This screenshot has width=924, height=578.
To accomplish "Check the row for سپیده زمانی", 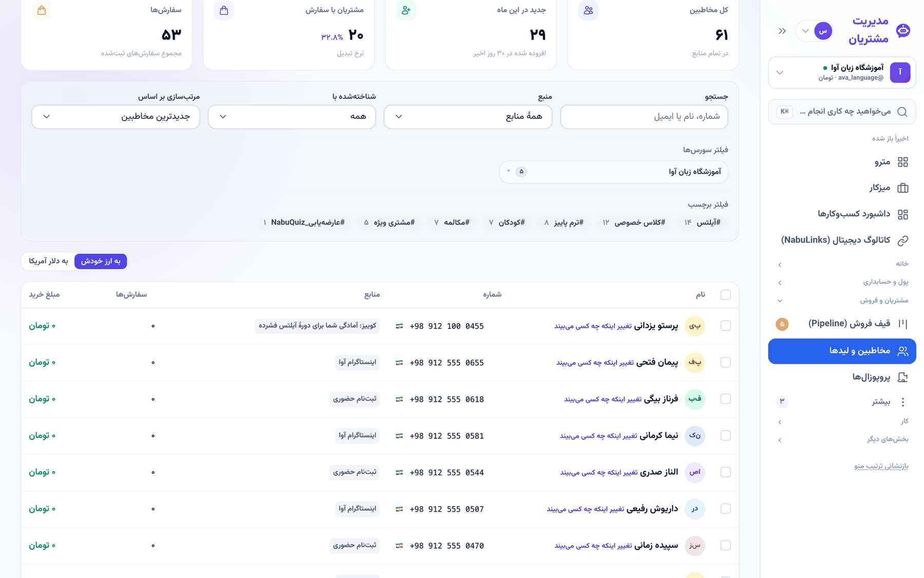I will pos(725,546).
